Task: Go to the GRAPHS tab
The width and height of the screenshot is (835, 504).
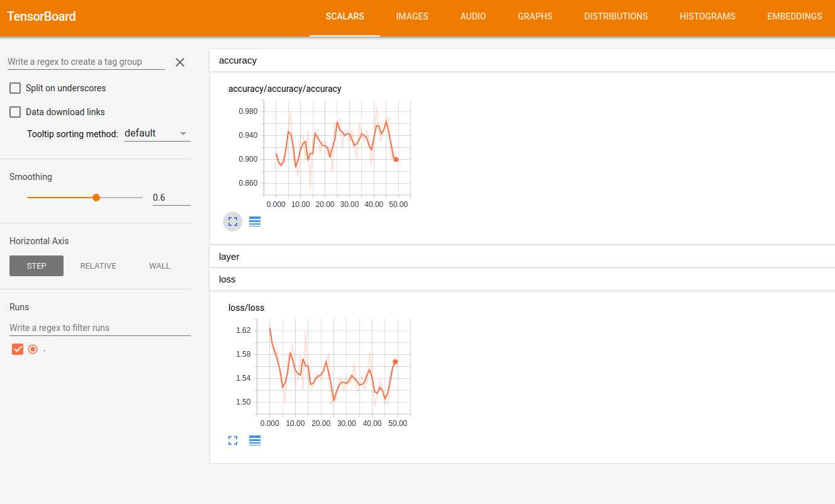Action: pos(535,16)
